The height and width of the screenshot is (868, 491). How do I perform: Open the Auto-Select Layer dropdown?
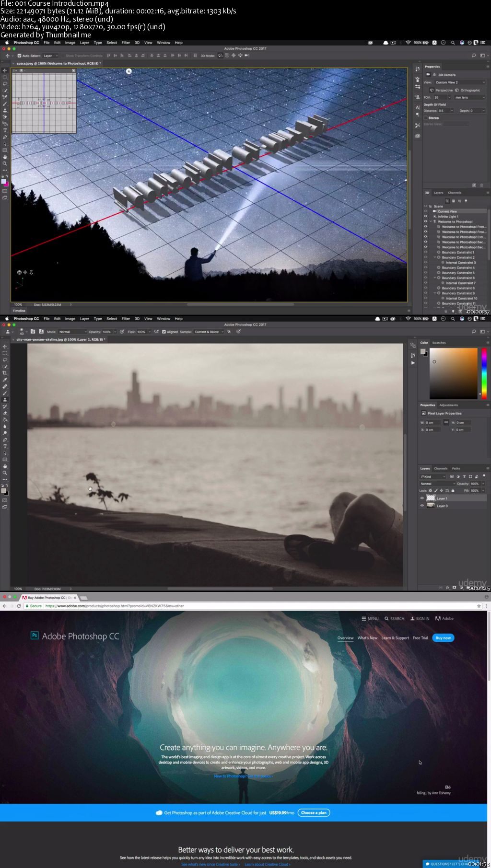[x=50, y=56]
